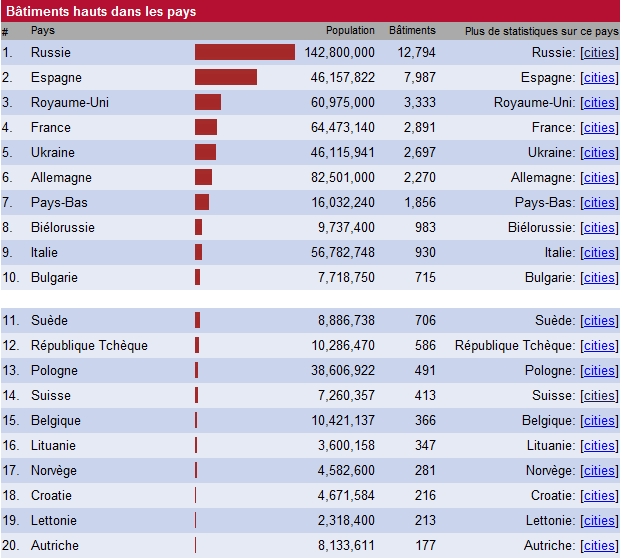Click the Population column header

click(350, 31)
